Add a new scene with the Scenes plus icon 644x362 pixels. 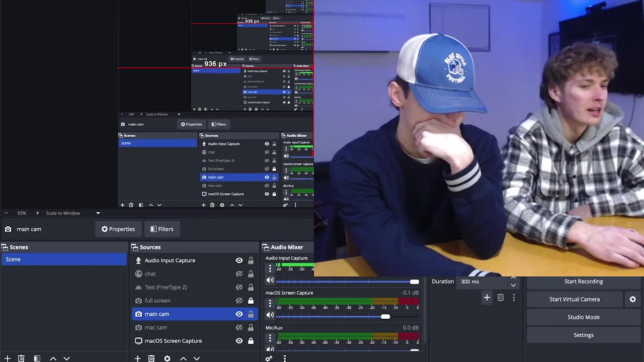(x=7, y=358)
